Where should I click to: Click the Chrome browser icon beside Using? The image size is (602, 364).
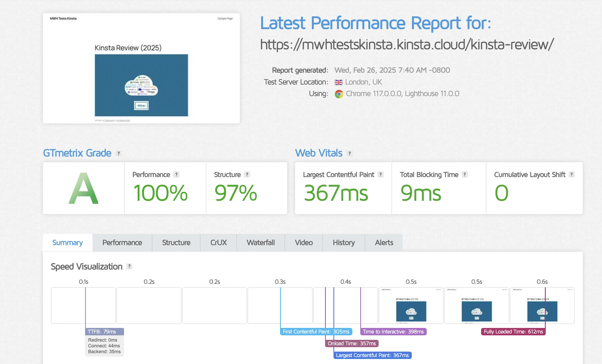pyautogui.click(x=339, y=94)
